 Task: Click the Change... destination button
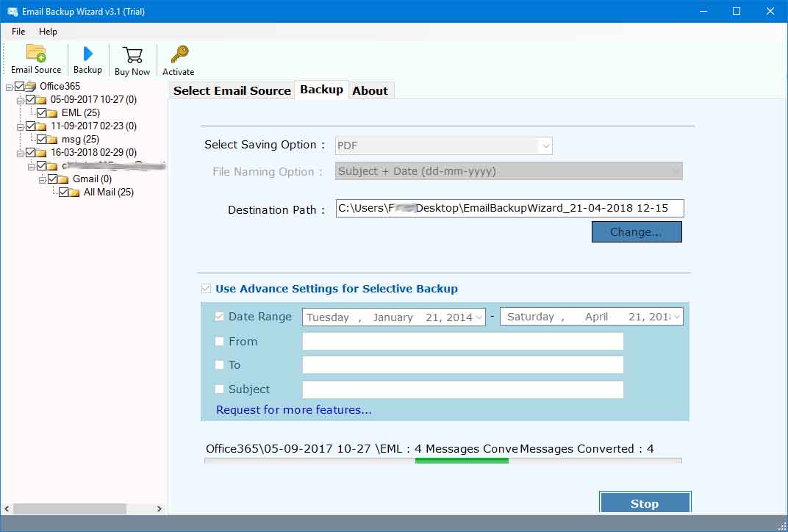[637, 232]
